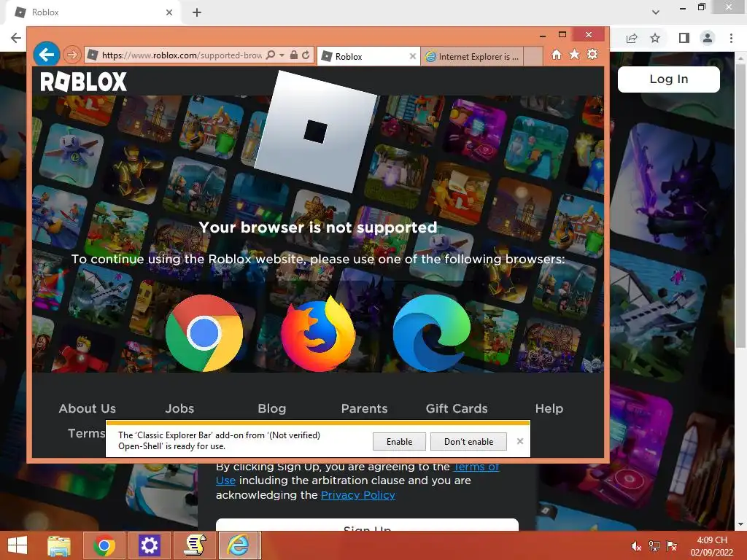
Task: Expand the IE address bar dropdown arrow
Action: (x=282, y=55)
